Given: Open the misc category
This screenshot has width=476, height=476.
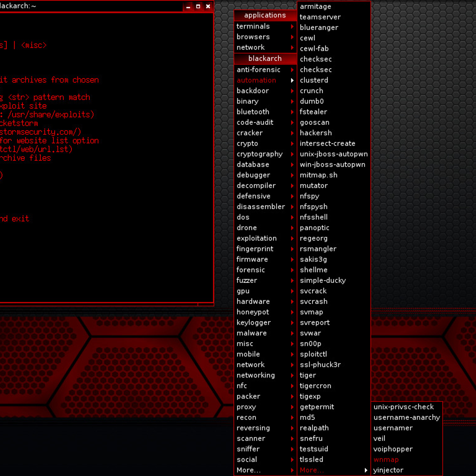Looking at the screenshot, I should point(265,344).
